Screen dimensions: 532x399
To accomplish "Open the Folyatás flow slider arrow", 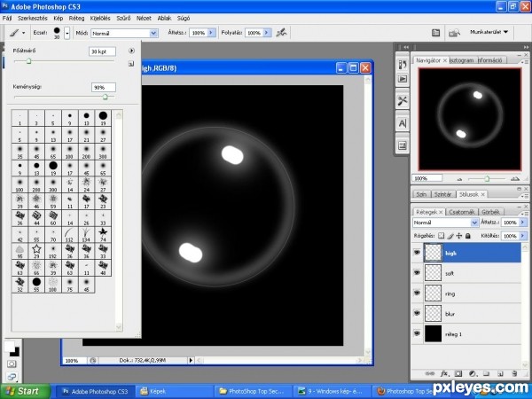I will (x=267, y=33).
